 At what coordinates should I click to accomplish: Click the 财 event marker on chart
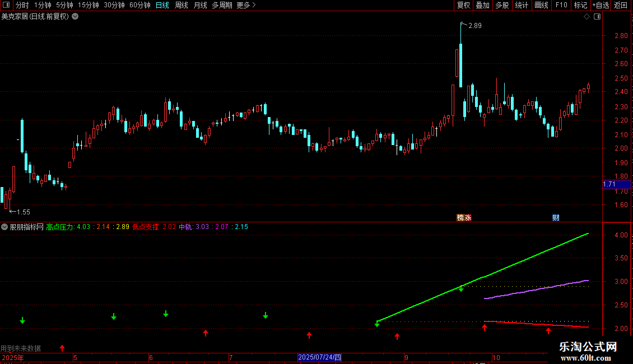coord(556,217)
